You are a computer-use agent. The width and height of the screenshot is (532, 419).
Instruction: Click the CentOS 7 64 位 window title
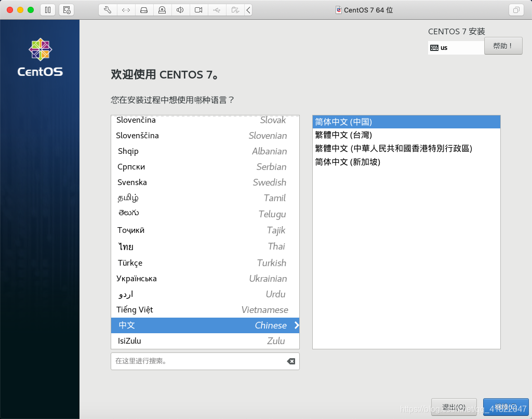[x=368, y=10]
